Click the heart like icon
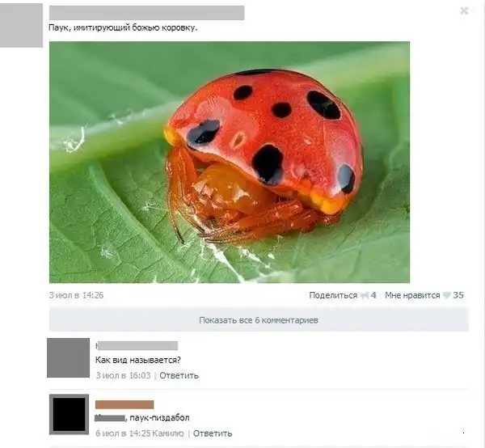The image size is (485, 448). [x=447, y=295]
